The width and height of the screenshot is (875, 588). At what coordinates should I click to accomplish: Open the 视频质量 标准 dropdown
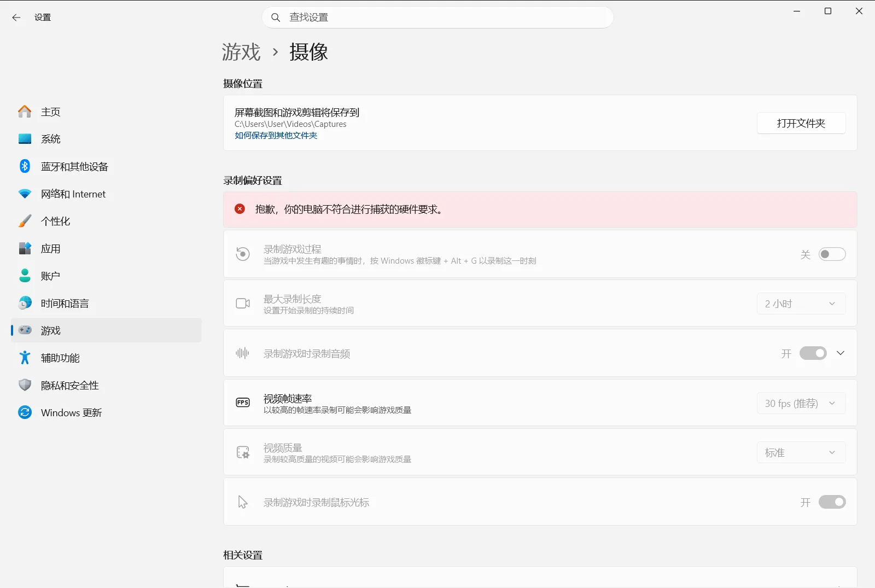(x=801, y=452)
